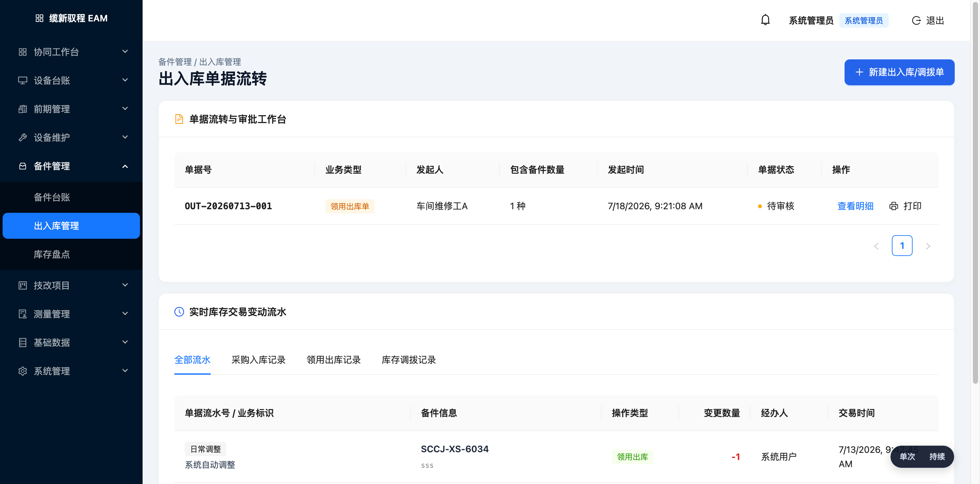Image resolution: width=980 pixels, height=484 pixels.
Task: Click the 7/18/2026, 9:21:08 AM timestamp
Action: point(655,206)
